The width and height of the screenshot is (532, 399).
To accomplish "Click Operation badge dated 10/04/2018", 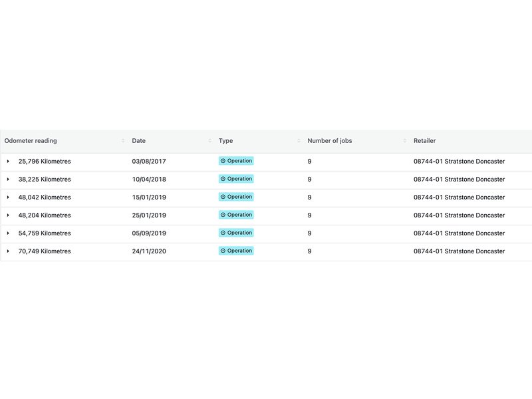I will [236, 179].
